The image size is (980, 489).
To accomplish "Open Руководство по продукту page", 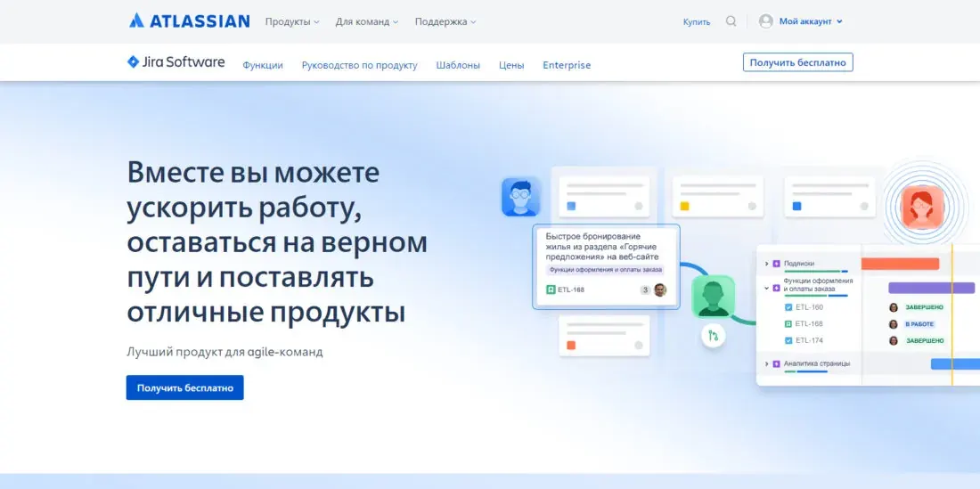I will pos(359,65).
